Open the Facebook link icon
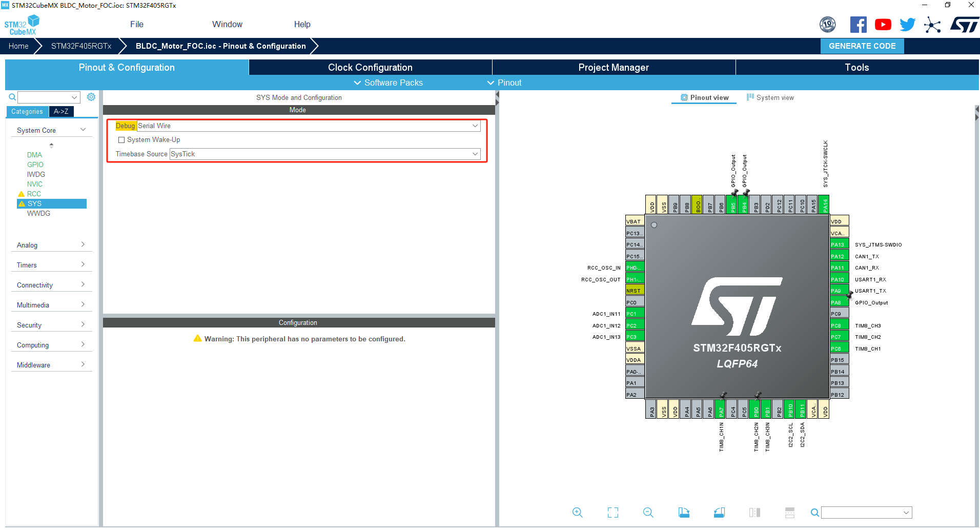This screenshot has width=980, height=532. pyautogui.click(x=858, y=25)
